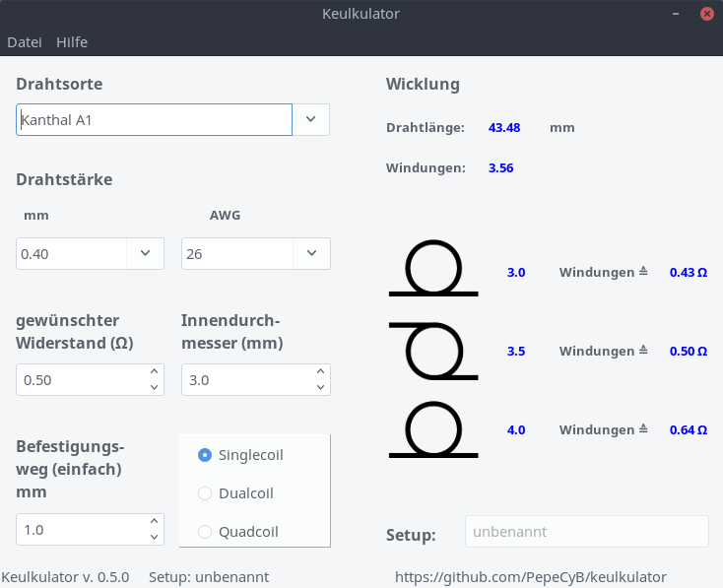Click the Kanthal A1 wire type field
Screen dimensions: 723x588
154,119
